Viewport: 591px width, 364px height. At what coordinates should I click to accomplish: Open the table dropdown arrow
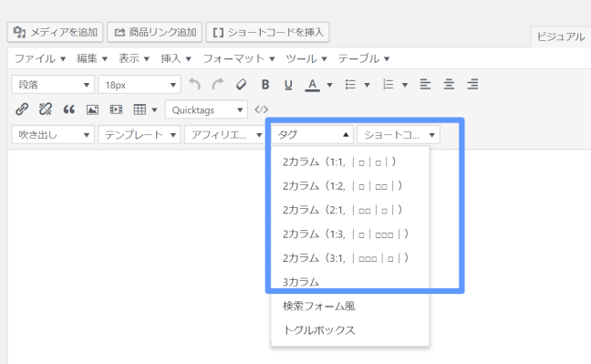pos(154,110)
